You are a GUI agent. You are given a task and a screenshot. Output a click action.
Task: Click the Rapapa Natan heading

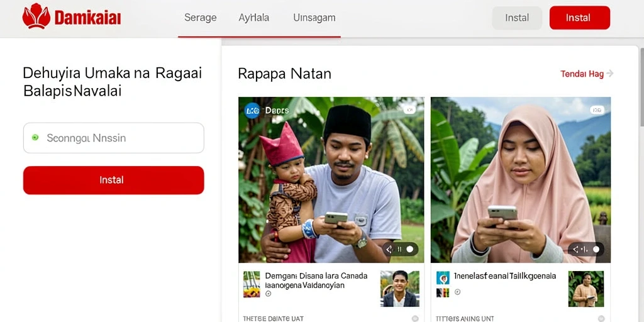[x=284, y=74]
